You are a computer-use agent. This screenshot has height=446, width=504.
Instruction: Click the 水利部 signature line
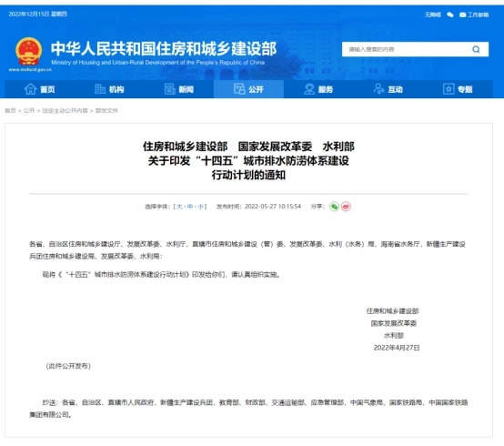click(393, 335)
